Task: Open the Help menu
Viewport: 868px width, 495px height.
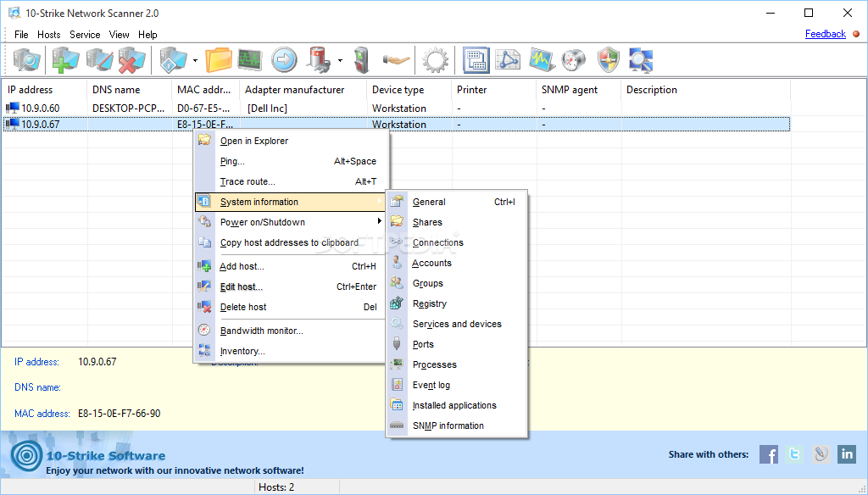Action: click(x=147, y=35)
